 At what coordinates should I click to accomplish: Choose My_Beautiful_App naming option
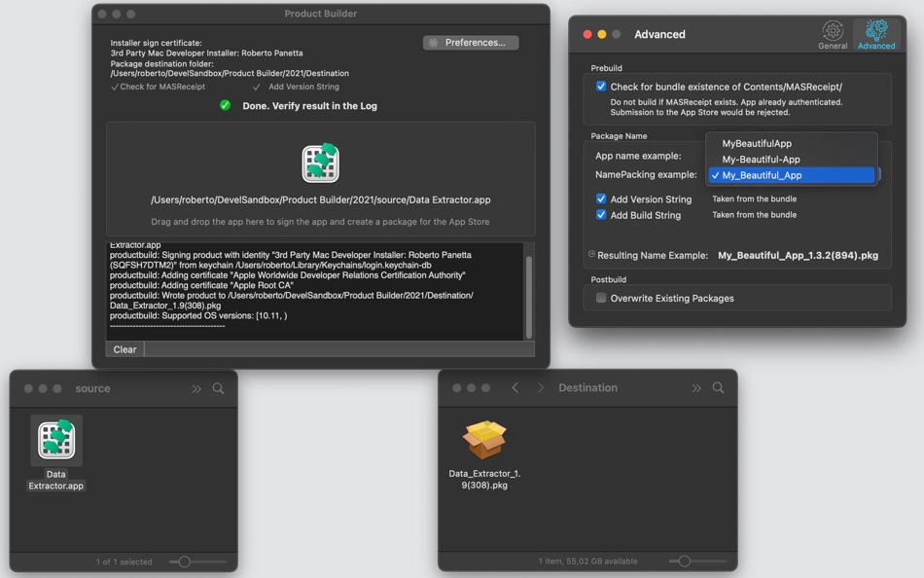coord(792,175)
